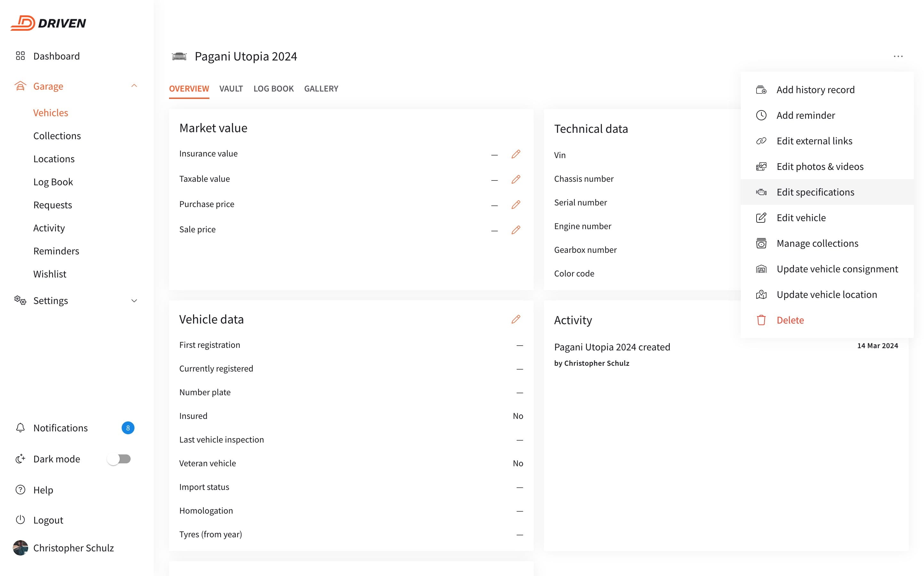Image resolution: width=924 pixels, height=576 pixels.
Task: Switch to the Vault tab
Action: coord(231,89)
